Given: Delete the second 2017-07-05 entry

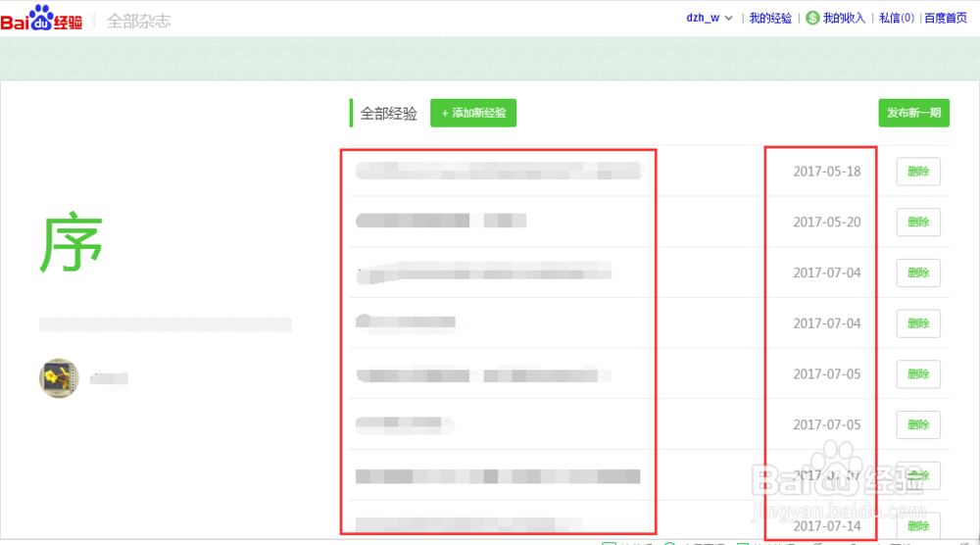Looking at the screenshot, I should (x=918, y=424).
